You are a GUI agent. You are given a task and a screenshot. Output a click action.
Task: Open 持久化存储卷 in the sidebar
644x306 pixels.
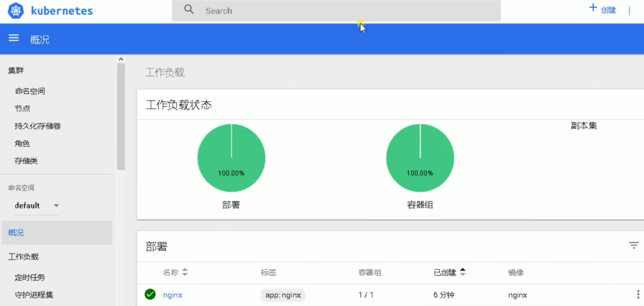[38, 126]
